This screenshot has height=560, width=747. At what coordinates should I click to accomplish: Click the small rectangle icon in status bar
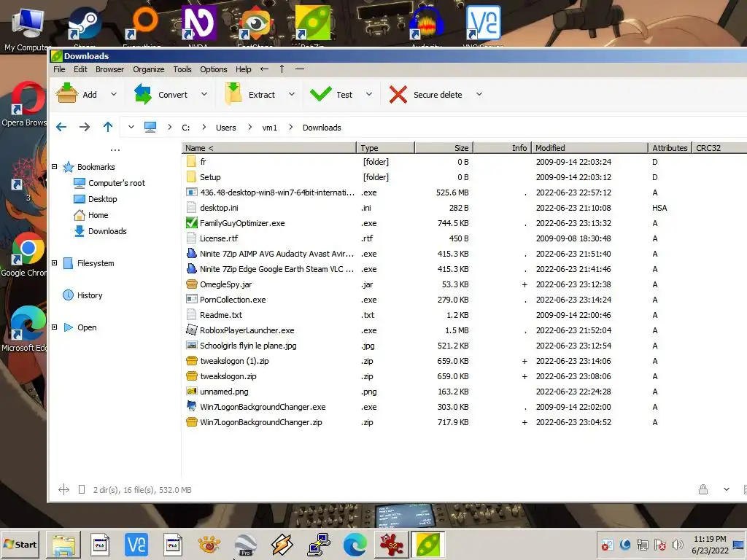(x=82, y=489)
